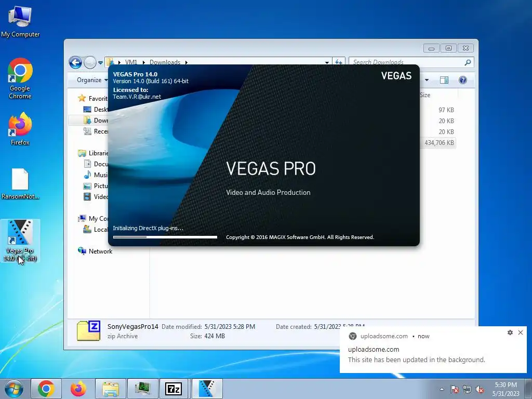This screenshot has width=532, height=399.
Task: Switch to Vegas Pro taskbar button
Action: (207, 389)
